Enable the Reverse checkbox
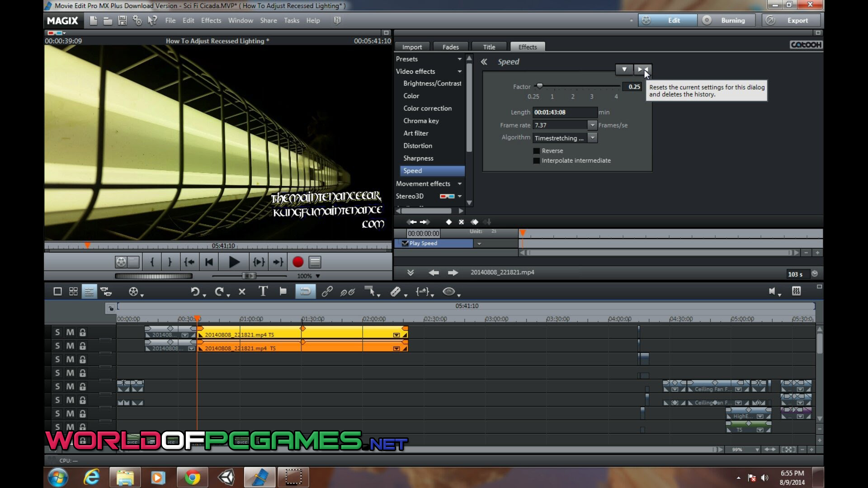The height and width of the screenshot is (488, 868). point(537,151)
